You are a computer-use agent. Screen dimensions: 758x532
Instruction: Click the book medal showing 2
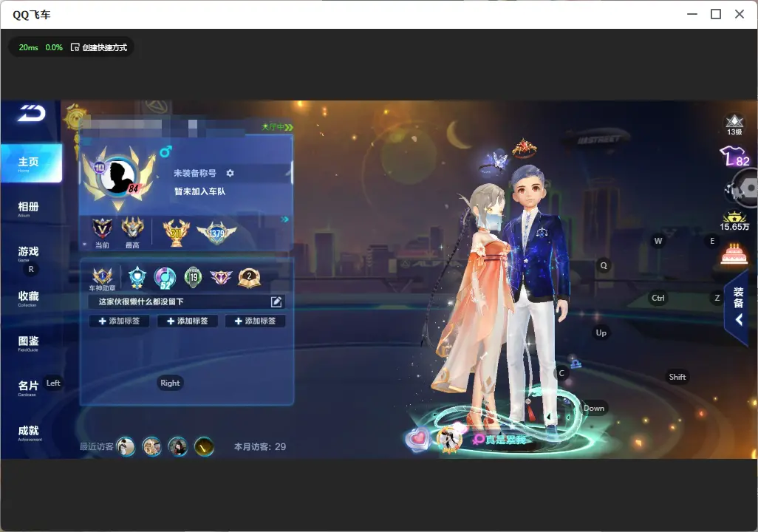click(x=250, y=278)
